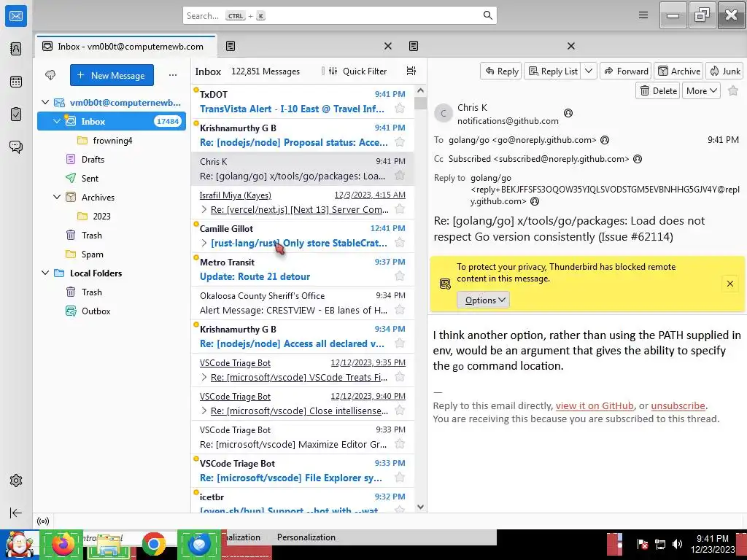Image resolution: width=747 pixels, height=560 pixels.
Task: Star the VSCode File Explorer message
Action: 400,478
